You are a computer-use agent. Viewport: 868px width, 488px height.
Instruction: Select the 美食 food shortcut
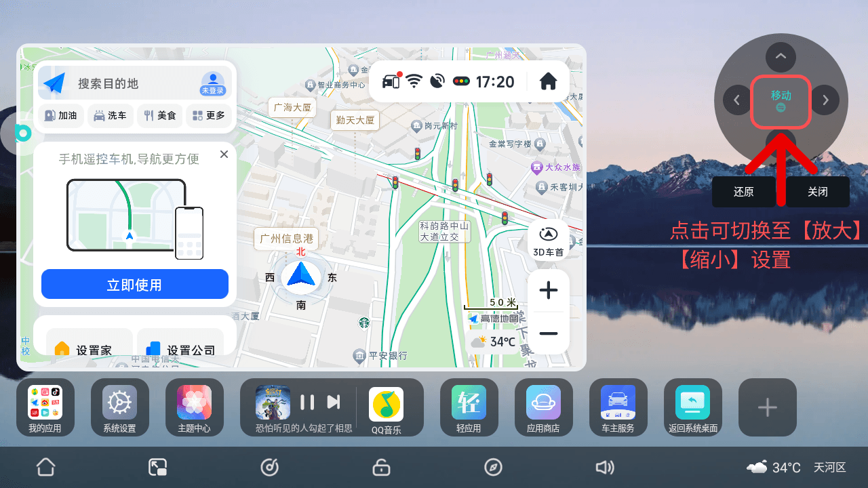[x=159, y=116]
